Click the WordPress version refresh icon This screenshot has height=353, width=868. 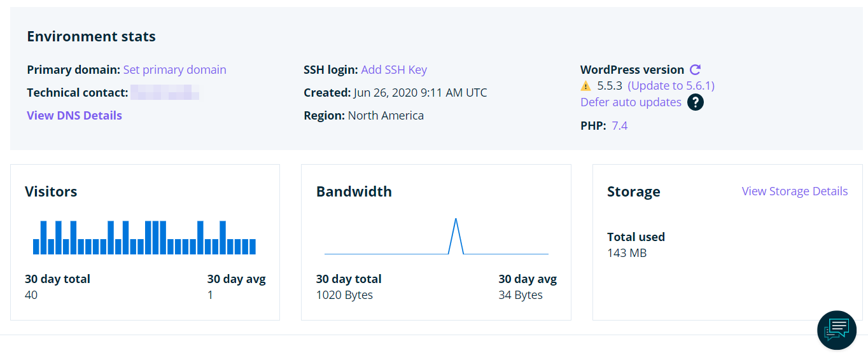tap(696, 70)
